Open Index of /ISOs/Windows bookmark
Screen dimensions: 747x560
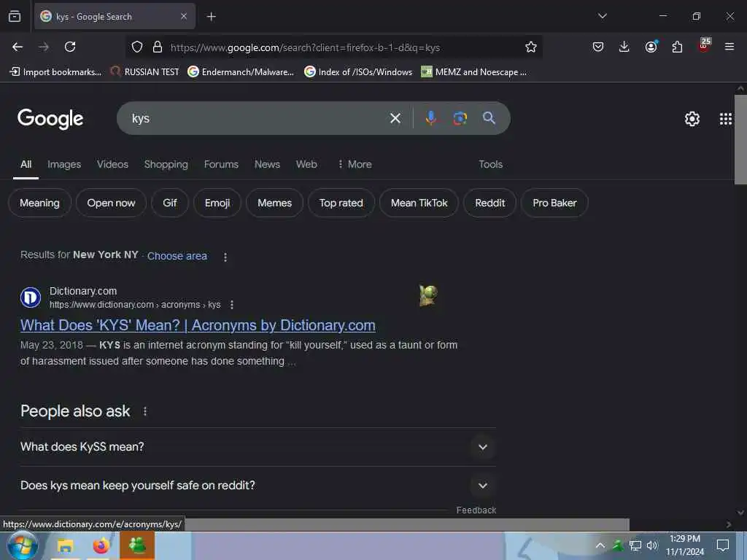[x=358, y=72]
